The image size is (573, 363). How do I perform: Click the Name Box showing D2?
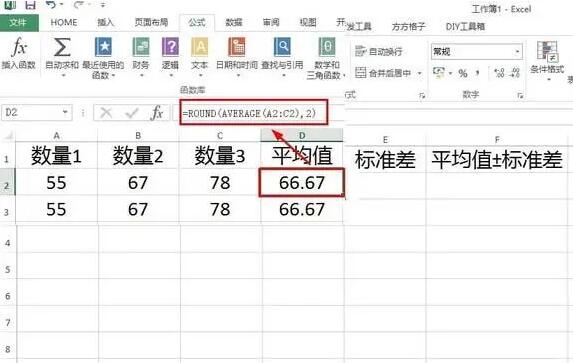point(37,112)
